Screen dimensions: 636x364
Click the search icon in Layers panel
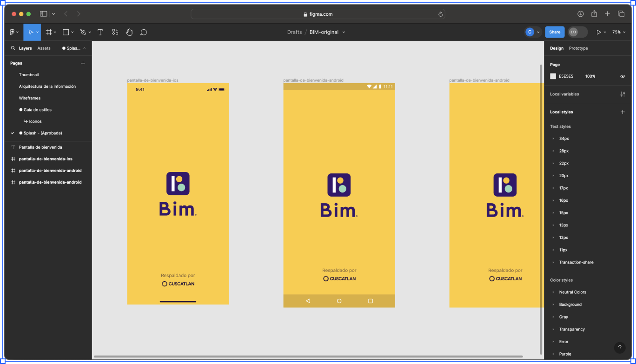[x=13, y=48]
